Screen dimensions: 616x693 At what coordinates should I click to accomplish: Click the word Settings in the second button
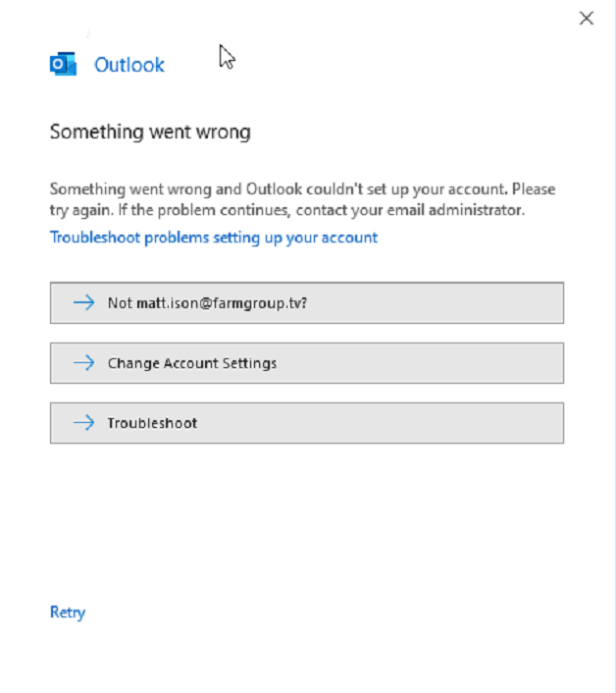coord(249,363)
